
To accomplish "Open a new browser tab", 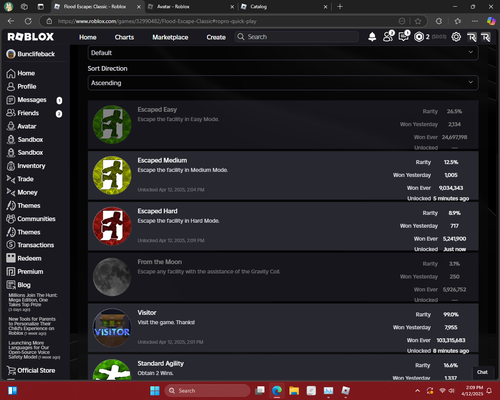I will click(x=340, y=7).
